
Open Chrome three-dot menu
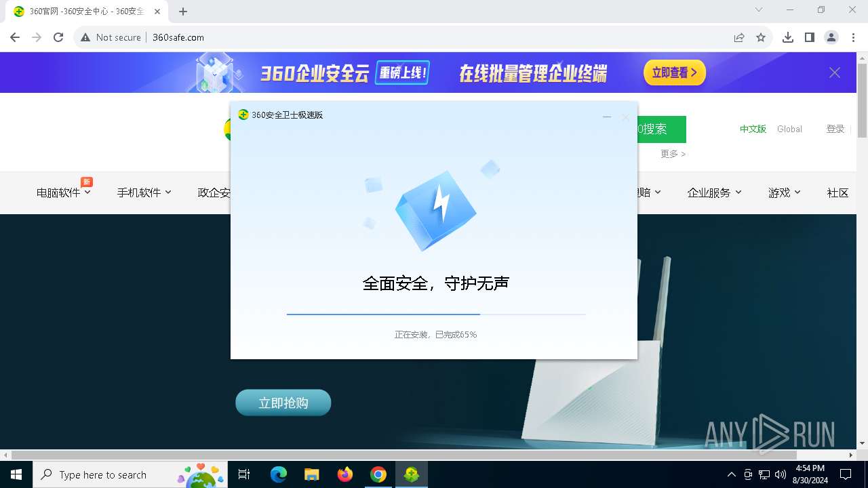[x=853, y=37]
